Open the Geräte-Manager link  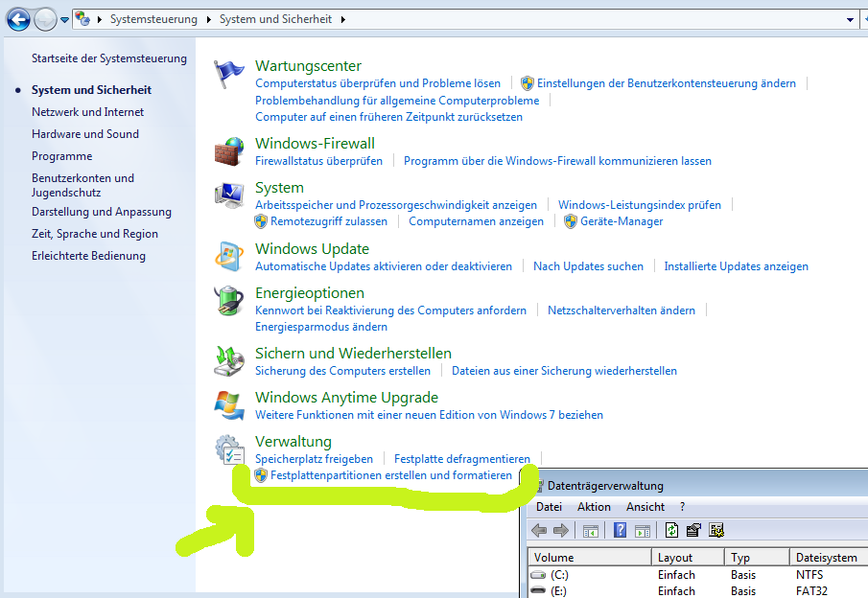tap(622, 221)
